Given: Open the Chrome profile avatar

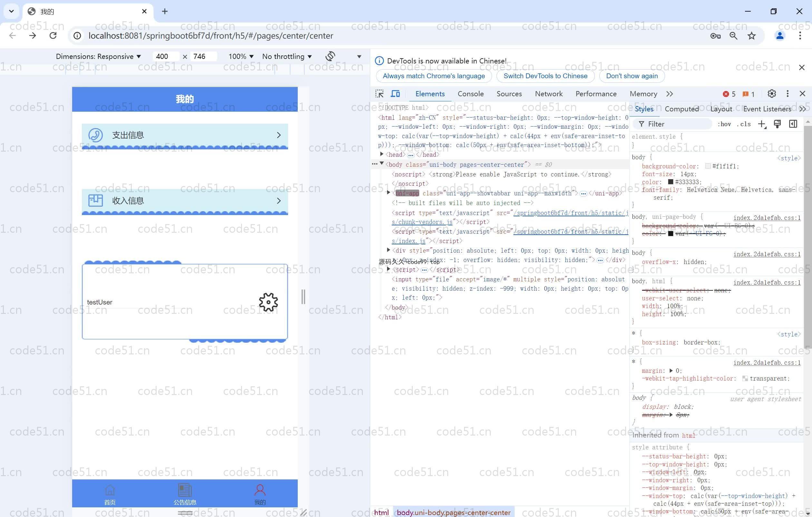Looking at the screenshot, I should (x=780, y=36).
